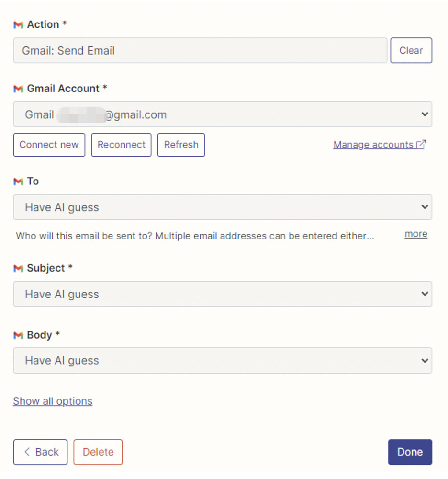Click the Gmail icon next to Body label

coord(18,335)
